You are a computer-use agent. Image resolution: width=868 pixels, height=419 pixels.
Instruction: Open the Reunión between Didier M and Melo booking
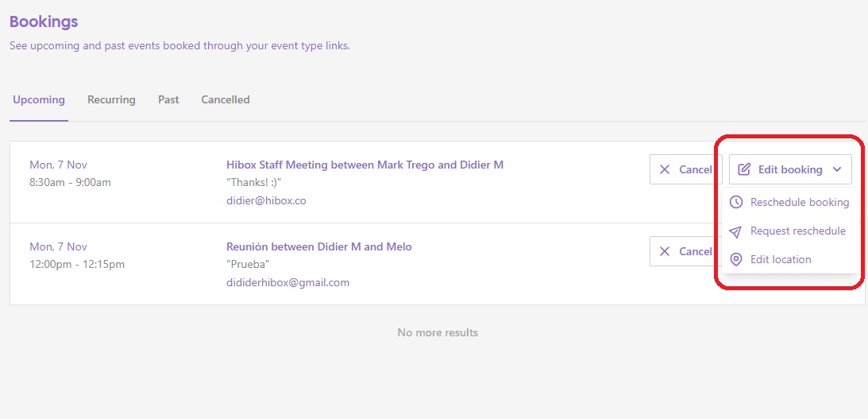pyautogui.click(x=319, y=247)
